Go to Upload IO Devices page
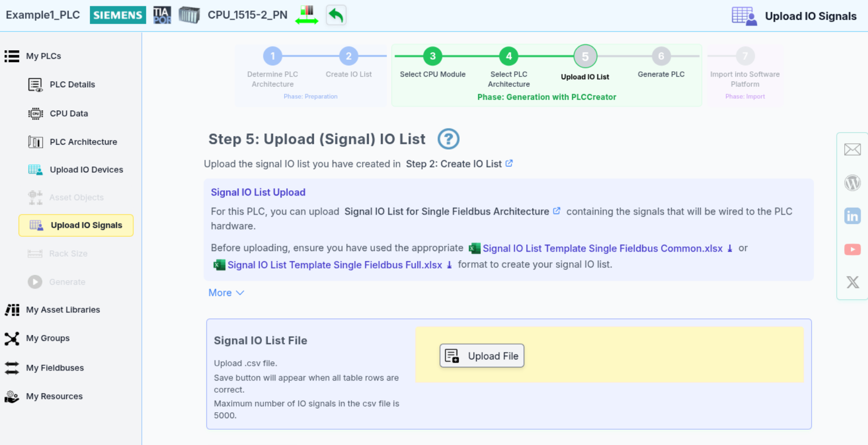This screenshot has height=445, width=868. point(86,170)
